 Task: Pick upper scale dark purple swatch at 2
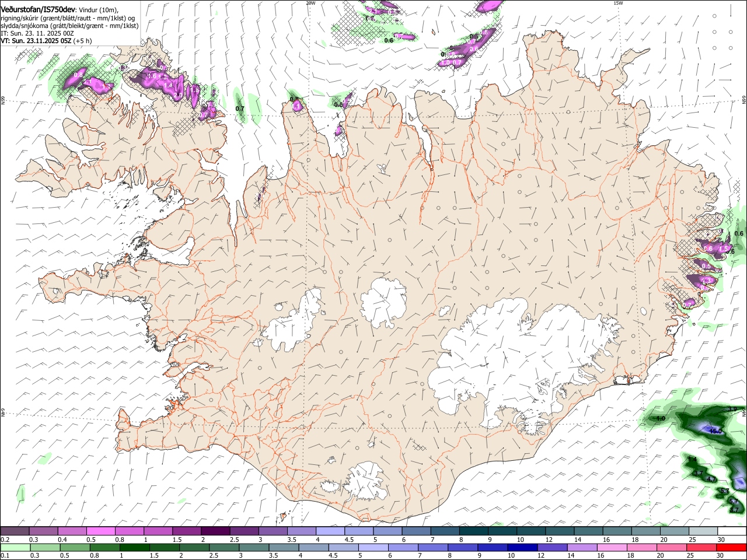(215, 531)
